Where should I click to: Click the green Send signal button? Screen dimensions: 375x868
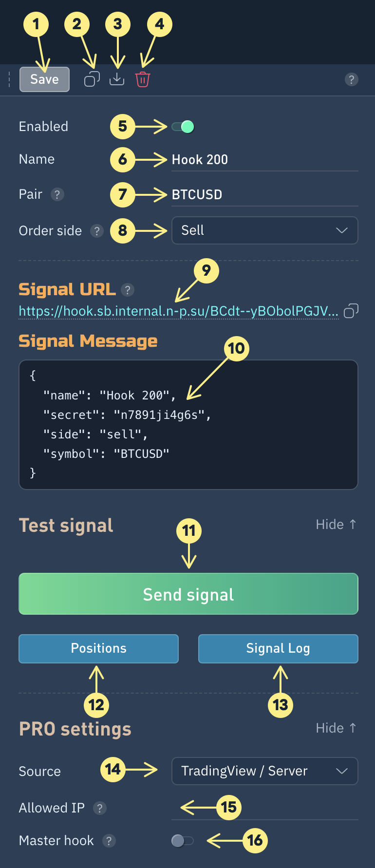[188, 594]
